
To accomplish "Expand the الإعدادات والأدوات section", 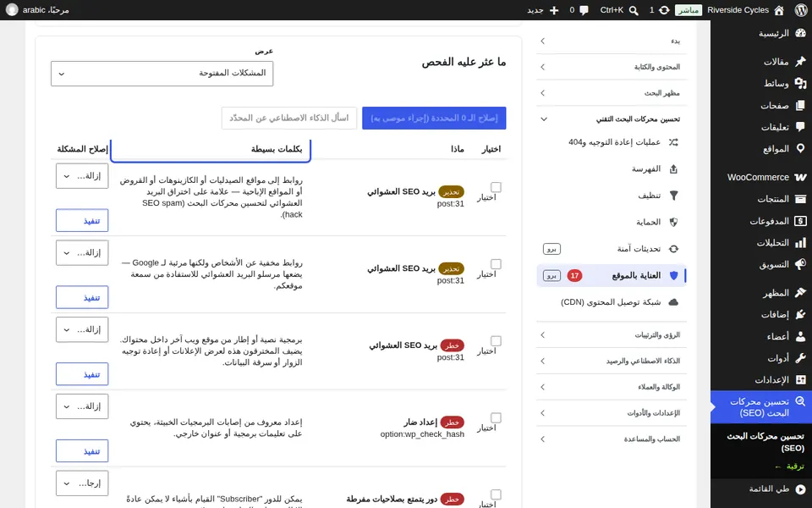I will 612,412.
